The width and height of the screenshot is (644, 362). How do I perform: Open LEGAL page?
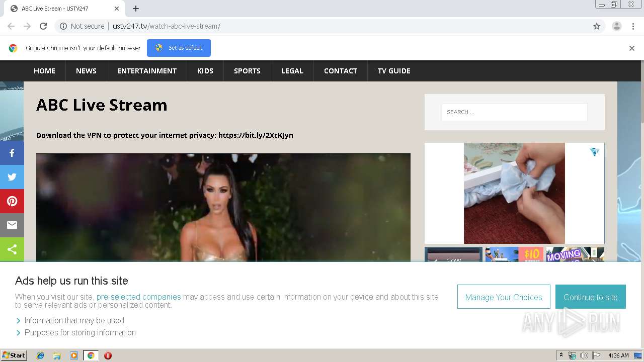click(x=292, y=71)
